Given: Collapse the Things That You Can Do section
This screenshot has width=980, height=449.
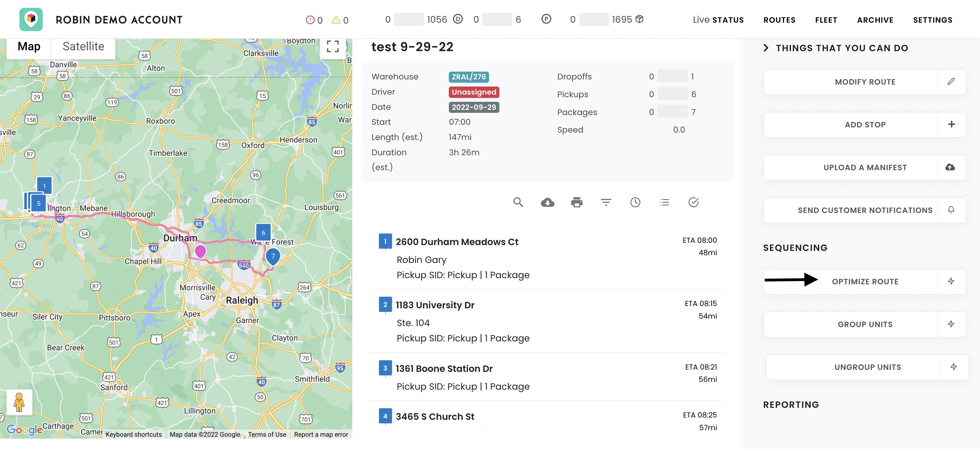Looking at the screenshot, I should click(x=766, y=48).
